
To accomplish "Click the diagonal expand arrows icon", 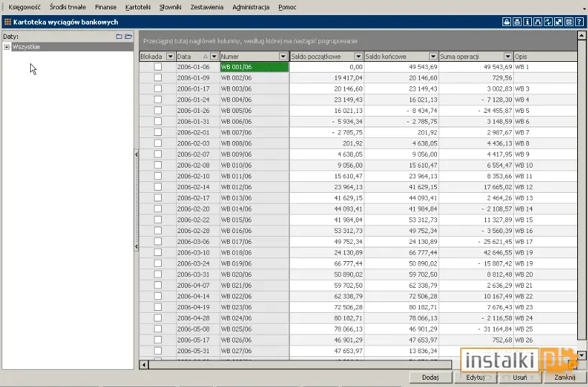I will click(x=559, y=22).
